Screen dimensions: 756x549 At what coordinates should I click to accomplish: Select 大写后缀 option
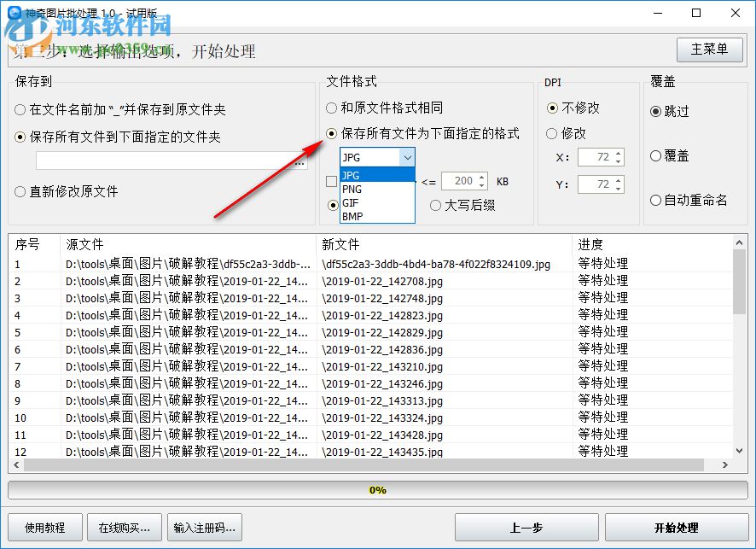(462, 206)
